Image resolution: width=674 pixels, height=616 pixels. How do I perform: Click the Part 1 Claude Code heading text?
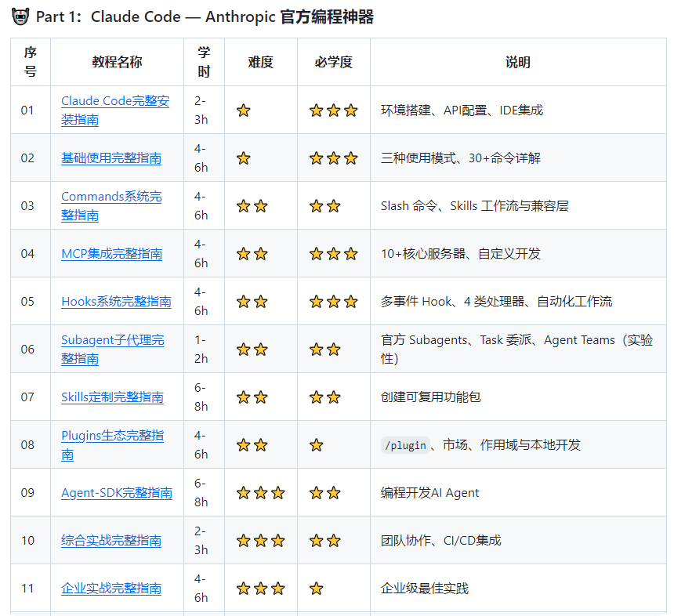(x=205, y=16)
